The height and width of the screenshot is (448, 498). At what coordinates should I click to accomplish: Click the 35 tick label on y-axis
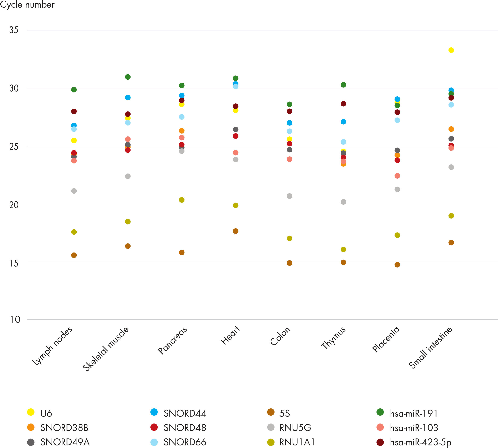coord(14,30)
